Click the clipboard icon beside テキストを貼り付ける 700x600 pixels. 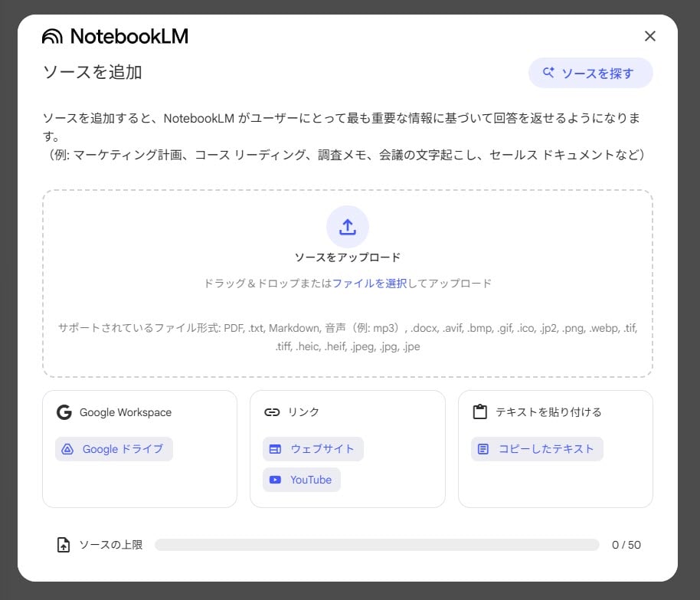(x=480, y=412)
